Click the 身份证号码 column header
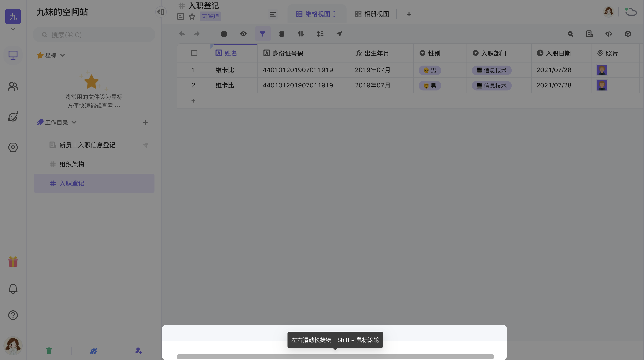The image size is (644, 360). pos(303,53)
